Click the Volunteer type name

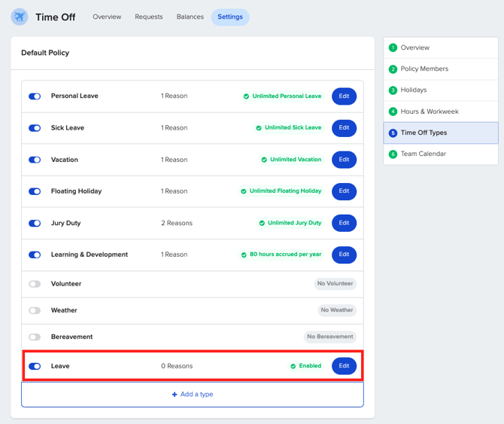(x=66, y=284)
